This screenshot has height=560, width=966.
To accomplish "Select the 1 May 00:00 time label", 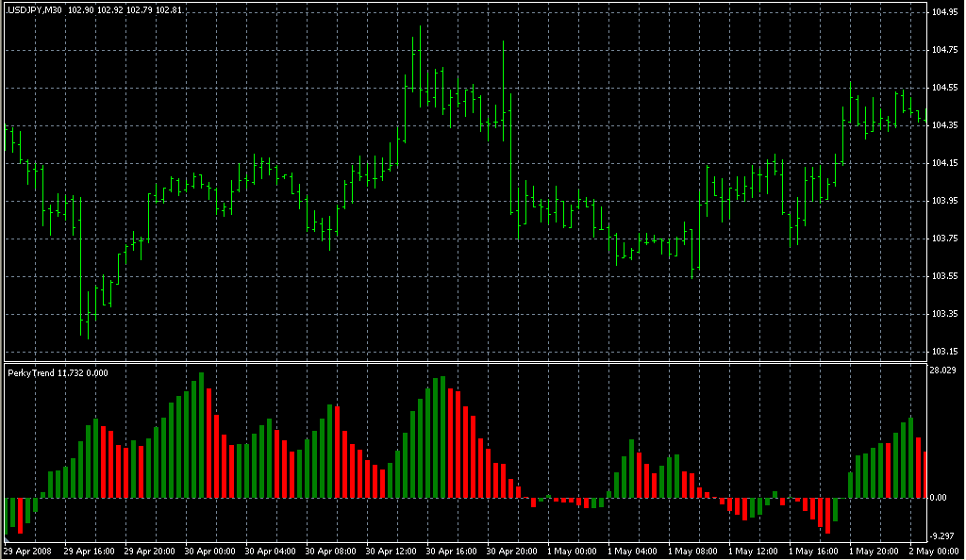I will click(573, 551).
